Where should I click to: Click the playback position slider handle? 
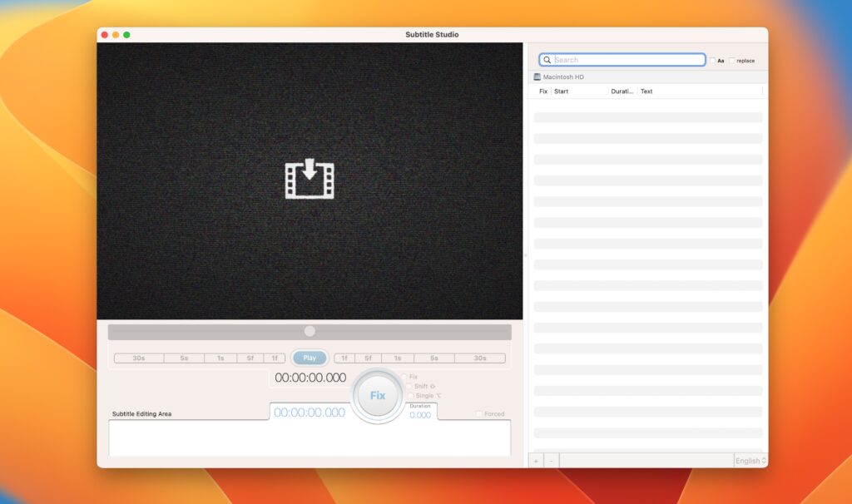309,330
